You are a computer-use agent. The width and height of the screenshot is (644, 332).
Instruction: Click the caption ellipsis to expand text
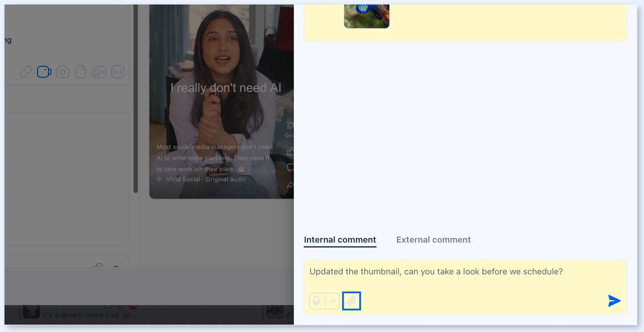click(x=273, y=169)
